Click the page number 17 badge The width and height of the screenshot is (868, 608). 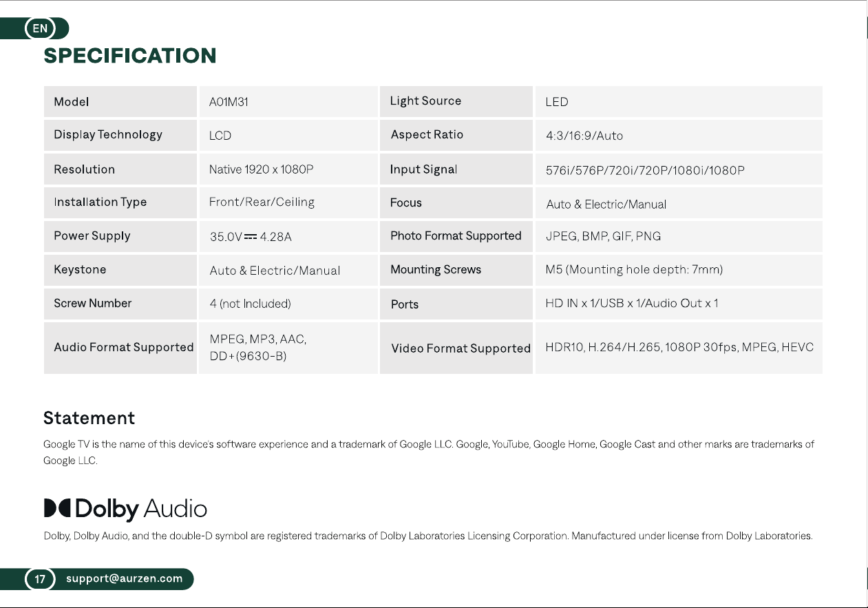(40, 579)
